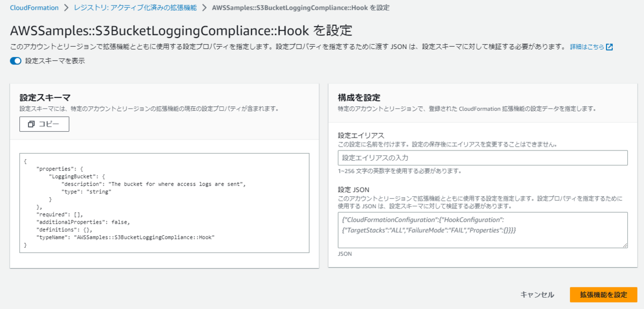This screenshot has width=644, height=309.
Task: Click the 拡張機能を設定 button
Action: 603,294
